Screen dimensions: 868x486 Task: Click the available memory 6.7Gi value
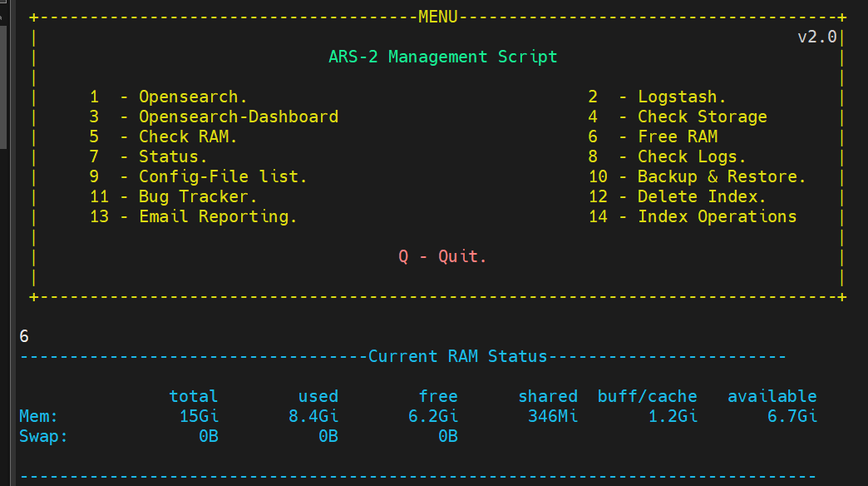coord(792,416)
